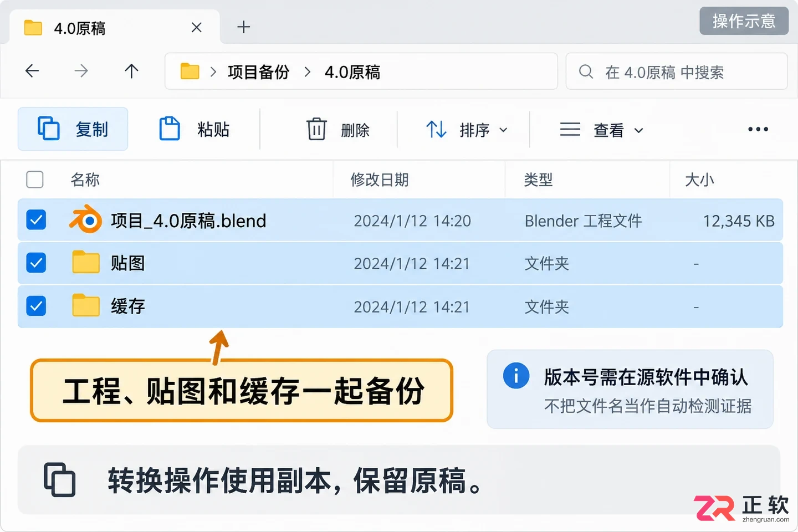The width and height of the screenshot is (798, 532).
Task: Click the 贴图 folder icon
Action: click(86, 262)
